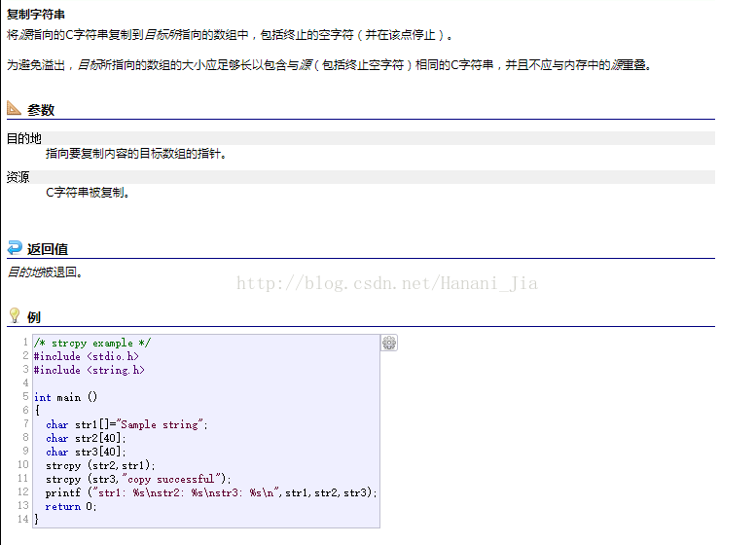The height and width of the screenshot is (545, 756).
Task: Click the code line #include <stdio.h>
Action: pos(87,356)
